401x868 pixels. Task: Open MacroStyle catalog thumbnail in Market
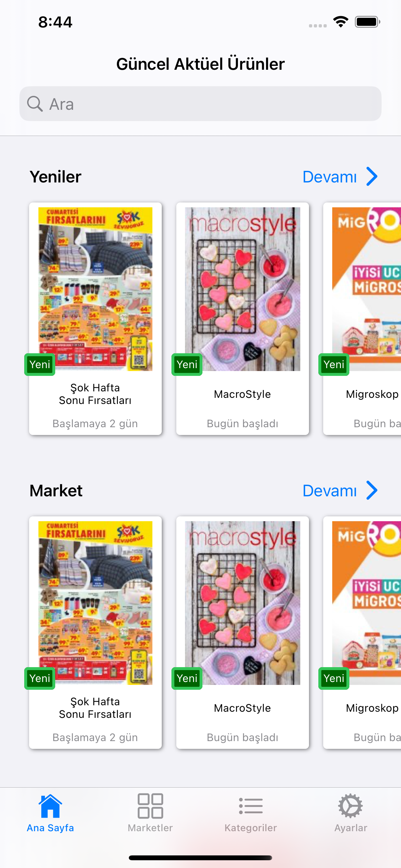pyautogui.click(x=242, y=603)
